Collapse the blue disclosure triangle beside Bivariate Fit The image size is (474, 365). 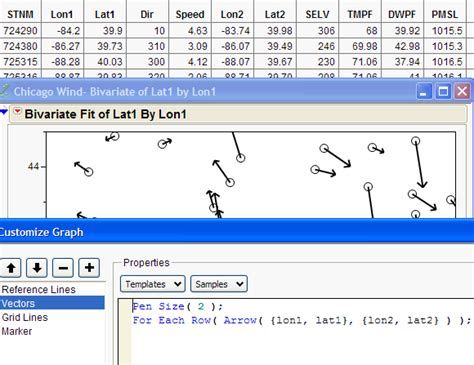(x=4, y=113)
